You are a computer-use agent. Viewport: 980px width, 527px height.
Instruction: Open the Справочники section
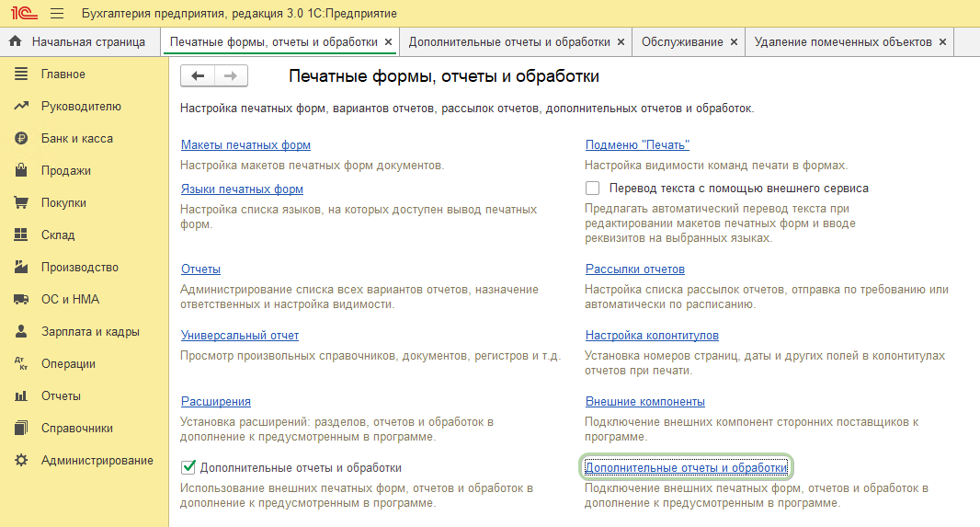(77, 429)
